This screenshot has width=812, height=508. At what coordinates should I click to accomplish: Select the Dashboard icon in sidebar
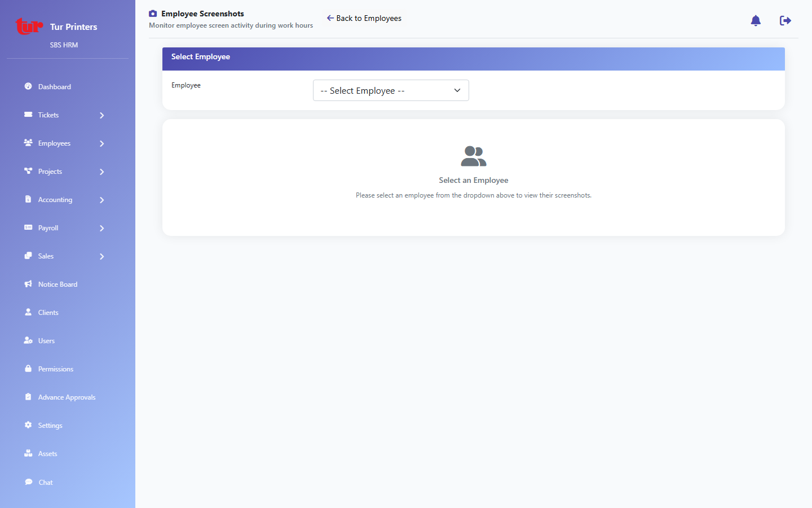28,86
